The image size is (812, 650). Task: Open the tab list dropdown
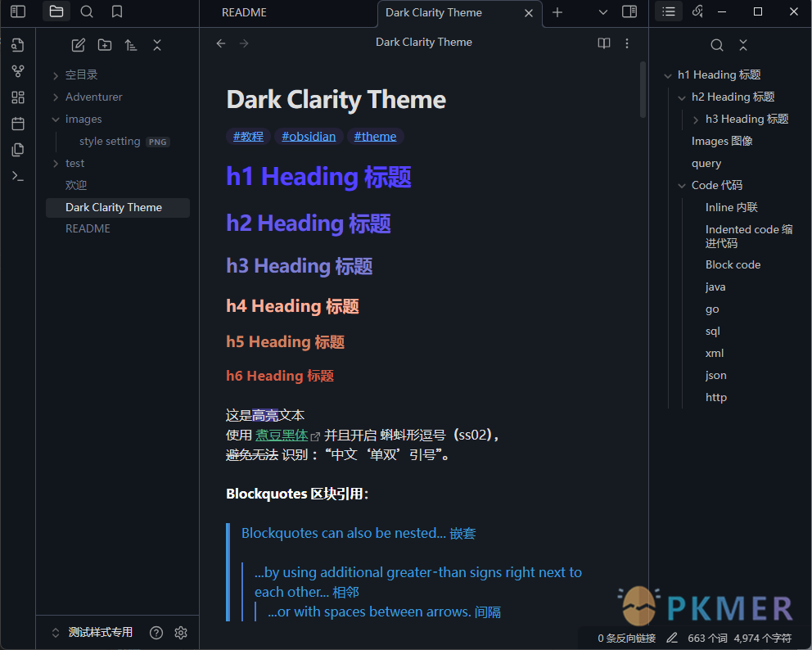602,12
